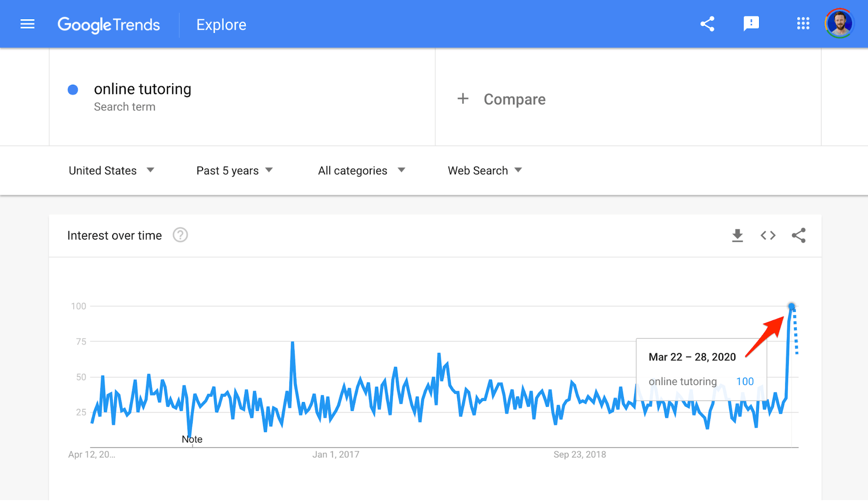868x501 pixels.
Task: Click the Google Trends logo
Action: (108, 25)
